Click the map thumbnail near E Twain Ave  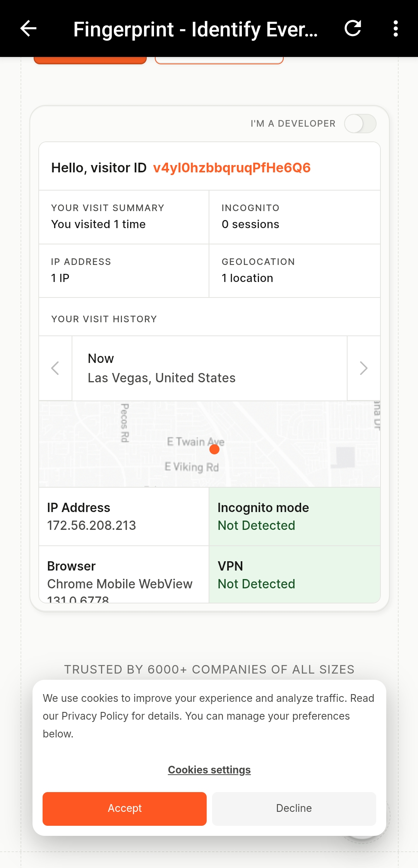[209, 444]
